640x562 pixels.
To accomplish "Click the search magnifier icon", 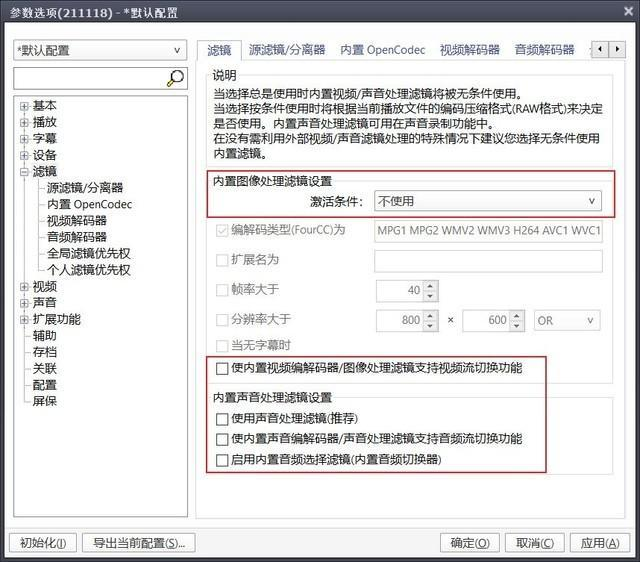I will [x=176, y=78].
